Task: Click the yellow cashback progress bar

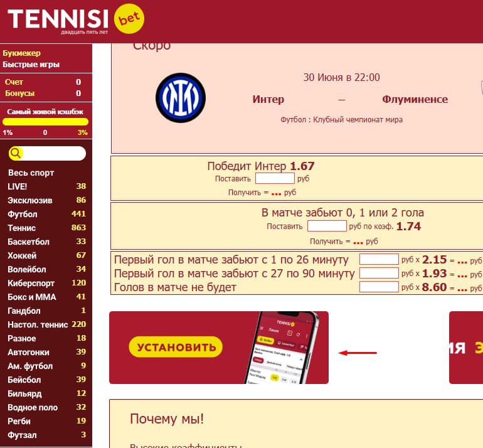Action: pos(45,122)
